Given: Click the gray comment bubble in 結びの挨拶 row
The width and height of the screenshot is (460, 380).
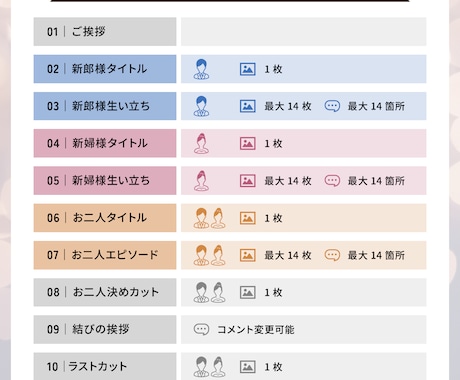Looking at the screenshot, I should pyautogui.click(x=201, y=329).
